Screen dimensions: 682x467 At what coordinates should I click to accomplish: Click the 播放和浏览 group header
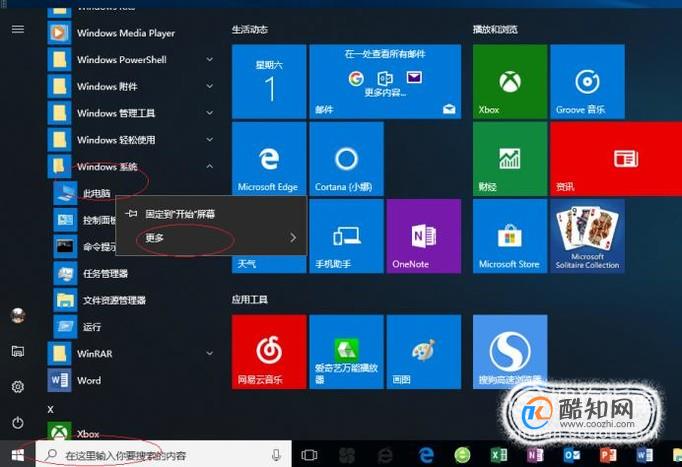(495, 30)
